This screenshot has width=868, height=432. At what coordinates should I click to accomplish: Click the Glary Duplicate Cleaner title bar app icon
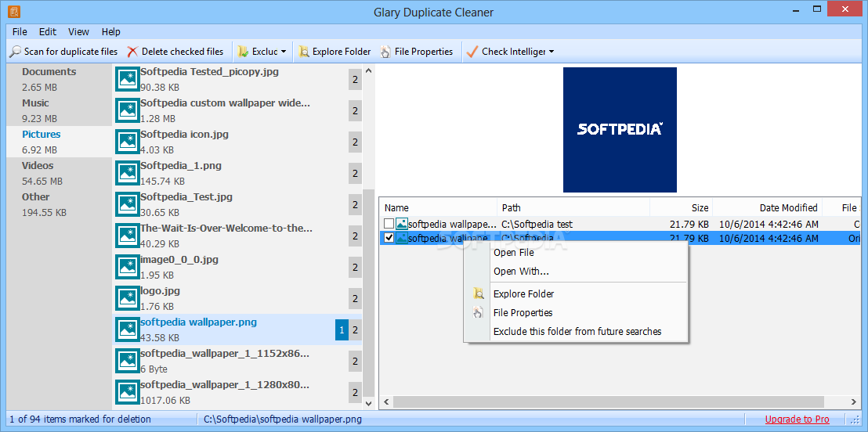click(14, 11)
